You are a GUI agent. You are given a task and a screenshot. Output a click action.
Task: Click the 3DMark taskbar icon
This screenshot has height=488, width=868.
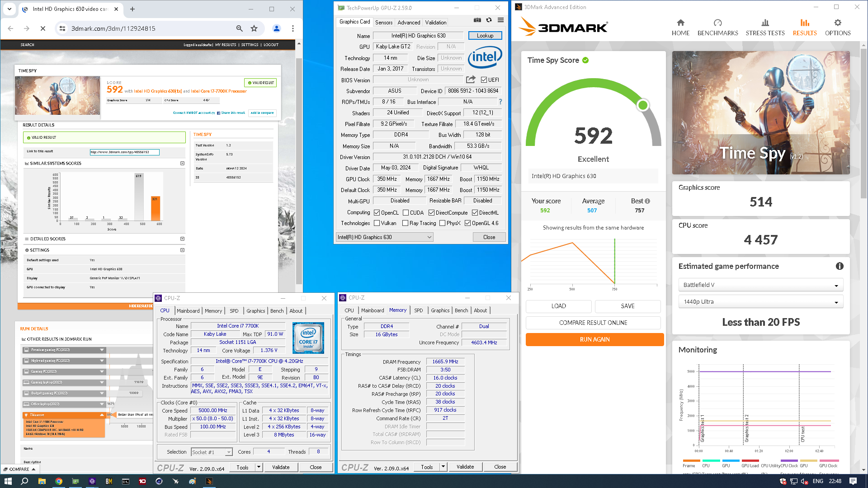point(209,481)
